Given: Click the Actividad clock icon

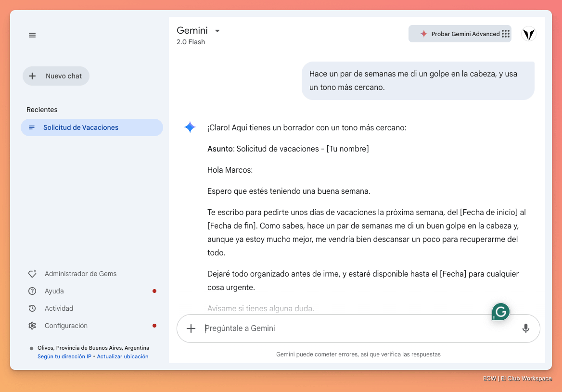Looking at the screenshot, I should (x=32, y=308).
